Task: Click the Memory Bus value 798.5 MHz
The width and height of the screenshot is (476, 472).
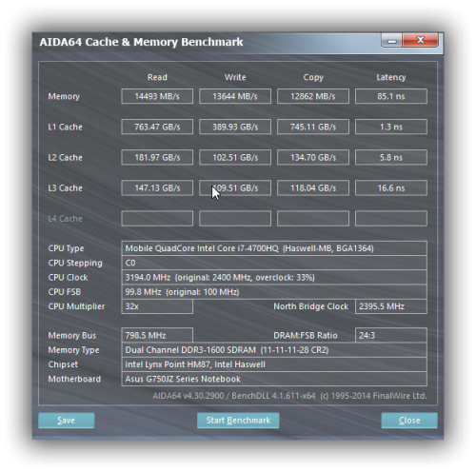Action: 157,335
